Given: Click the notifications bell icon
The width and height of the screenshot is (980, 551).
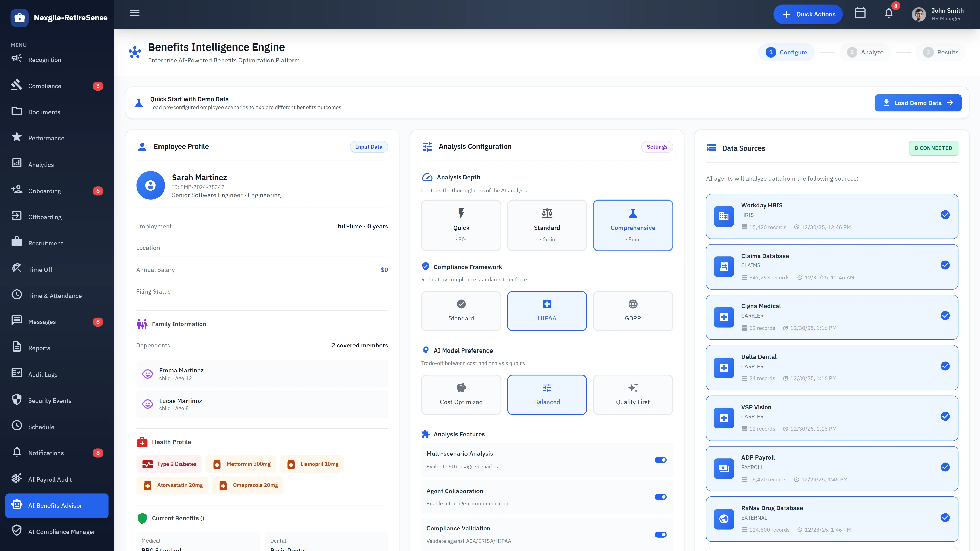Looking at the screenshot, I should pos(889,13).
